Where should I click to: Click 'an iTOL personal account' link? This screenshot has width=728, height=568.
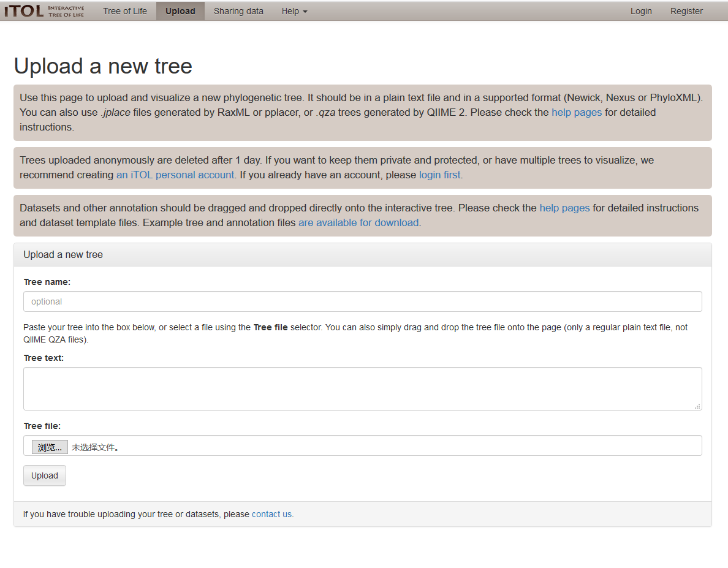tap(175, 175)
